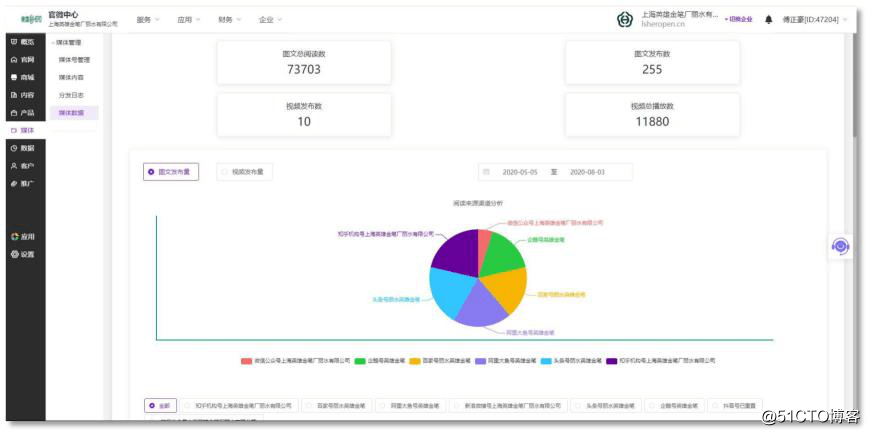
Task: Open the 设置 gear icon in sidebar
Action: pos(15,255)
